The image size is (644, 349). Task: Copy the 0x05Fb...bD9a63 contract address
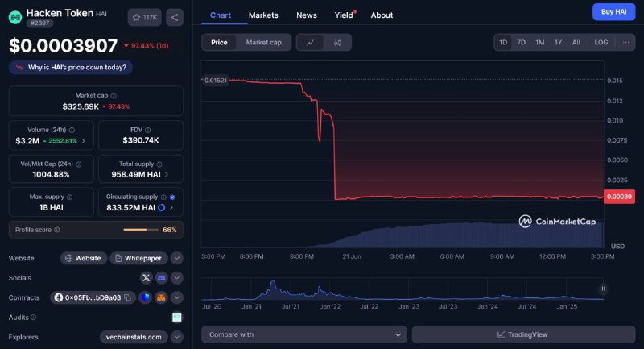[128, 297]
